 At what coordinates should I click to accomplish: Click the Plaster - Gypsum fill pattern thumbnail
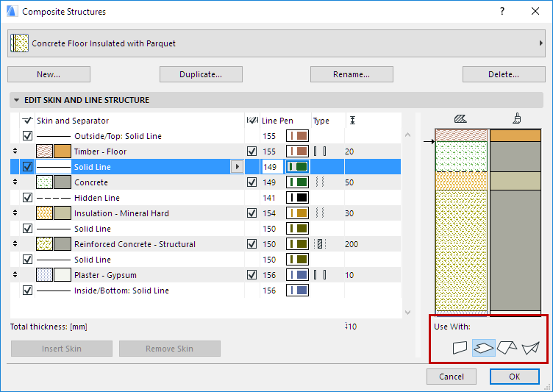pos(44,275)
